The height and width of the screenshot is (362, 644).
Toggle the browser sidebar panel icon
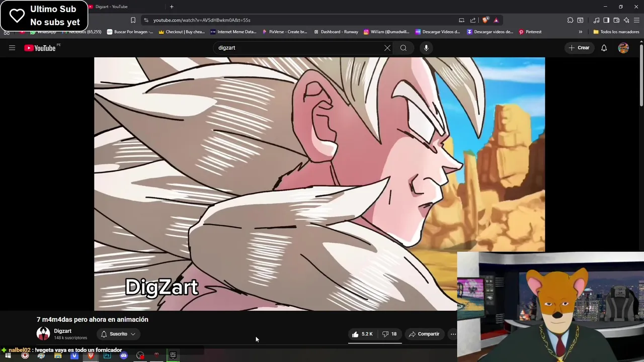pyautogui.click(x=606, y=20)
